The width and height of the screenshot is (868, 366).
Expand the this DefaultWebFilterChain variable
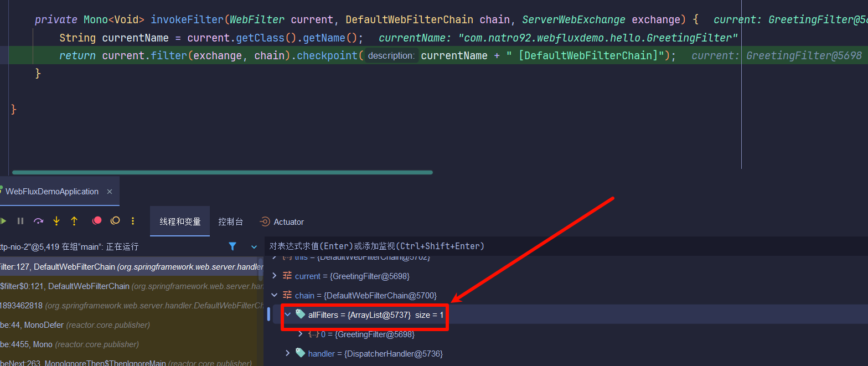pyautogui.click(x=275, y=259)
